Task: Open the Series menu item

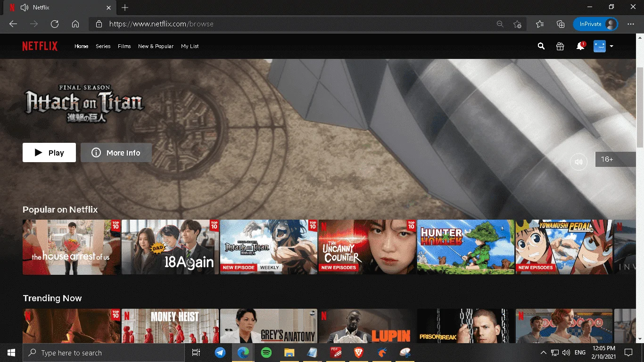Action: (x=103, y=46)
